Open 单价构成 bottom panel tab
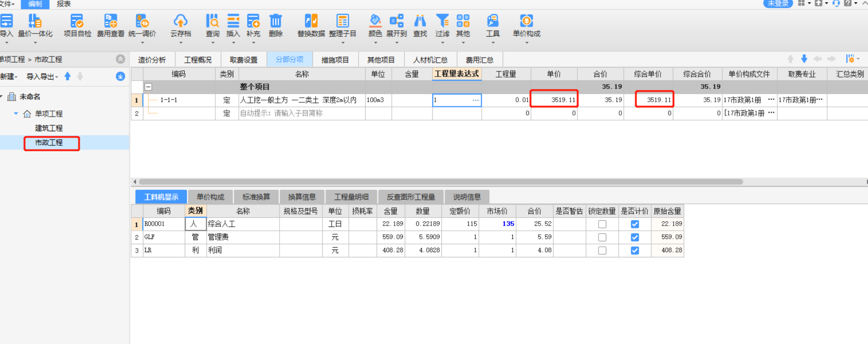The width and height of the screenshot is (868, 344). [210, 197]
